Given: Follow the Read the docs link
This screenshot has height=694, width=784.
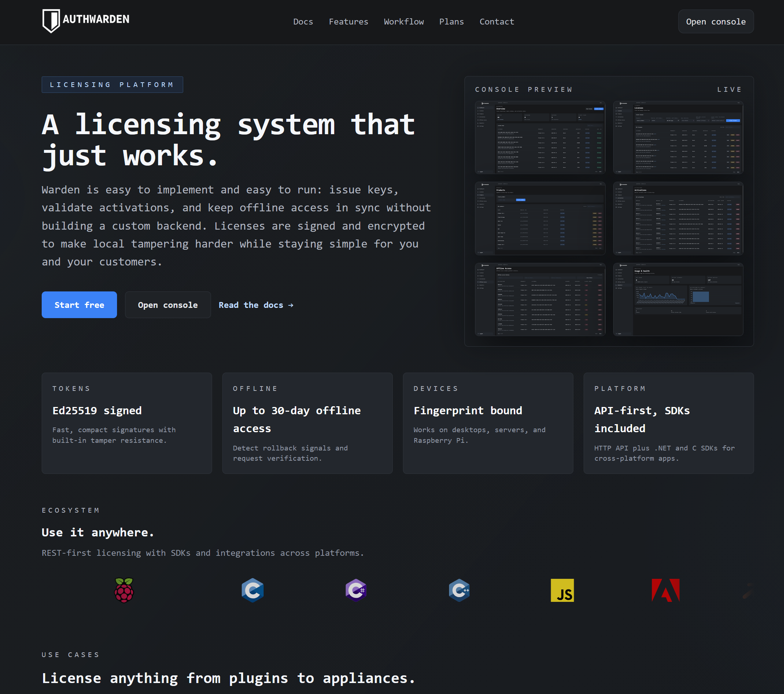Looking at the screenshot, I should [x=256, y=305].
